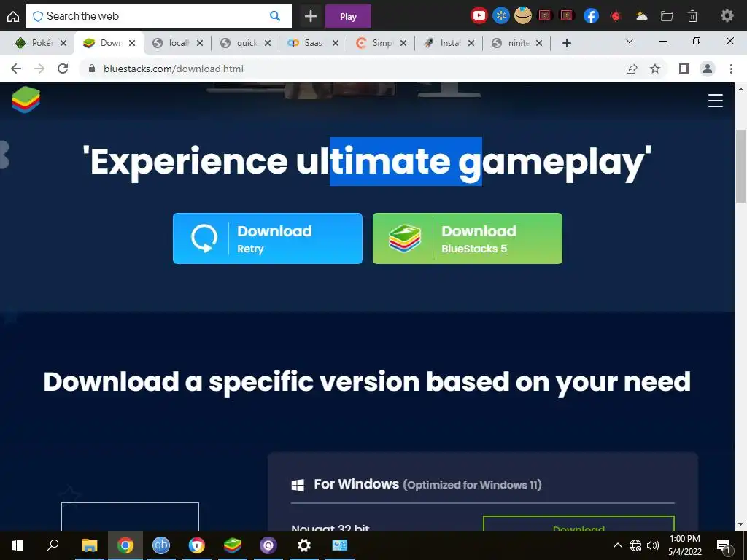747x560 pixels.
Task: Bookmark this page with star icon
Action: 655,69
